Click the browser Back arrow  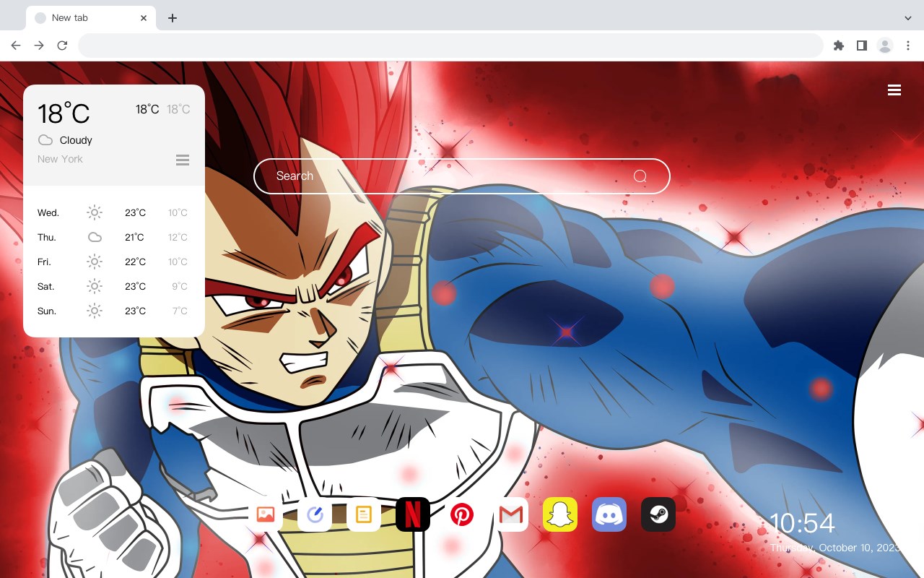[16, 46]
